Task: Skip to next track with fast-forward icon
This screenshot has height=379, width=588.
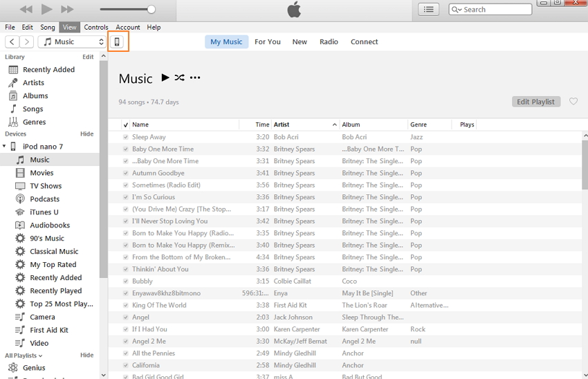Action: click(x=67, y=10)
